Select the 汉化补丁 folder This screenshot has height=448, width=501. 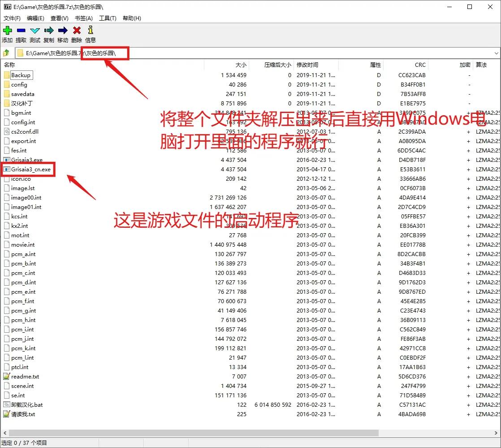[22, 104]
